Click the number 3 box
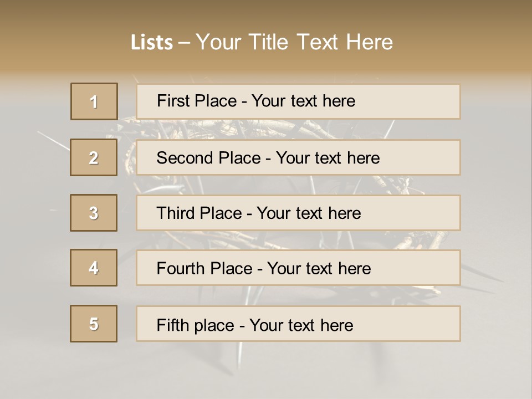This screenshot has width=532, height=399. (x=94, y=213)
